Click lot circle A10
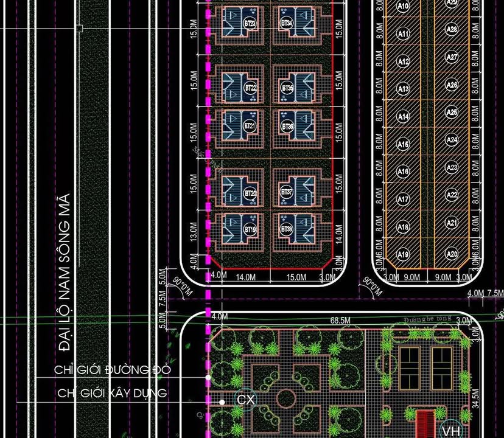 coord(404,7)
